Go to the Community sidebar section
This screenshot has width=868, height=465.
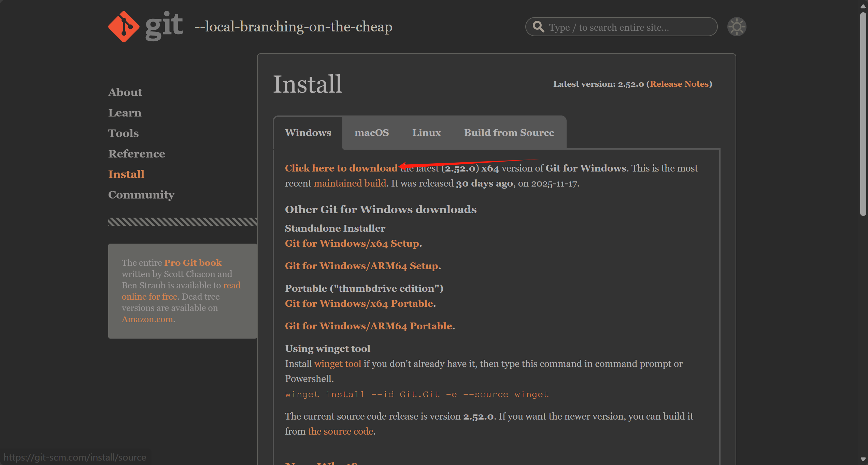click(x=141, y=195)
